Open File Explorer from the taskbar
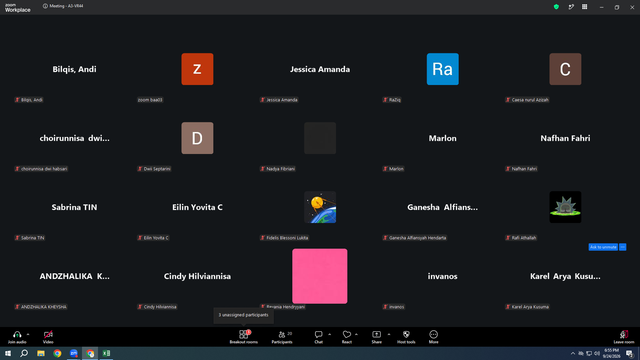The height and width of the screenshot is (360, 640). [41, 353]
